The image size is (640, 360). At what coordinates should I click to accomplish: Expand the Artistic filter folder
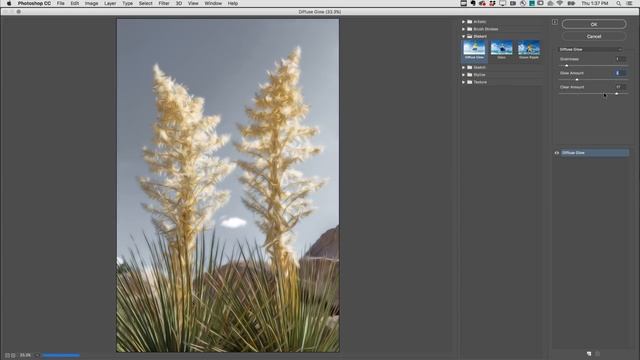click(x=463, y=22)
